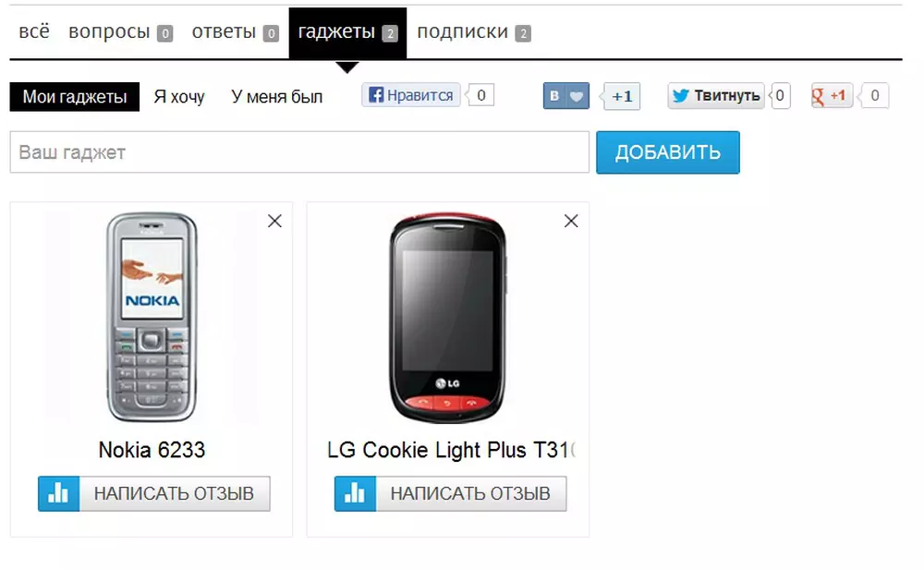Viewport: 924px width, 569px height.
Task: Click chart icon under LG Cookie Light
Action: tap(356, 493)
